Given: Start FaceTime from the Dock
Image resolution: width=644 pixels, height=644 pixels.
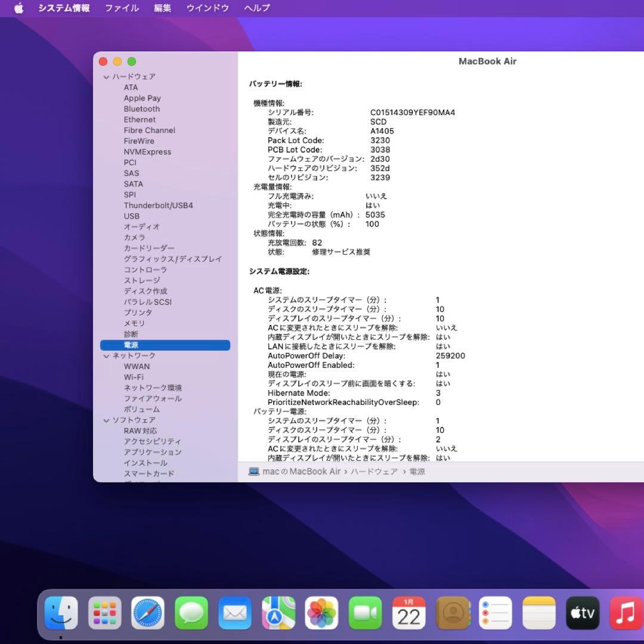Looking at the screenshot, I should click(x=366, y=612).
